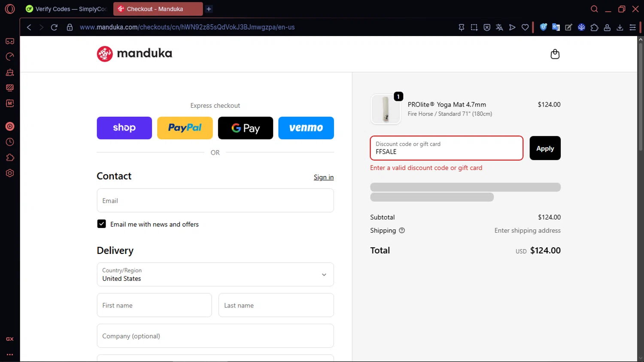Open the blue shield U extension

(544, 27)
